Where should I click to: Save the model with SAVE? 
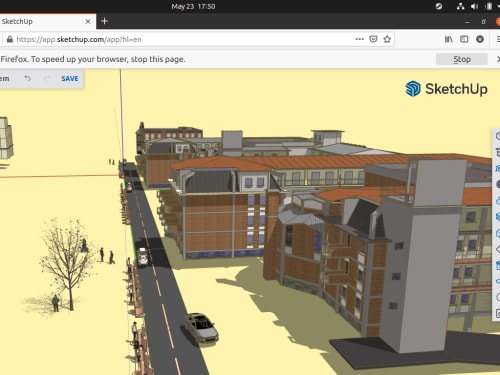click(x=70, y=79)
